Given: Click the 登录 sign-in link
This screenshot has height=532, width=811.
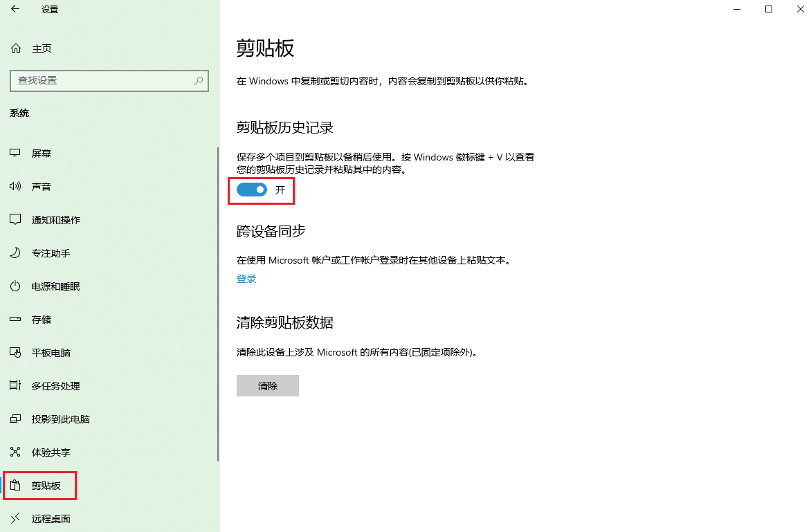Looking at the screenshot, I should (246, 279).
